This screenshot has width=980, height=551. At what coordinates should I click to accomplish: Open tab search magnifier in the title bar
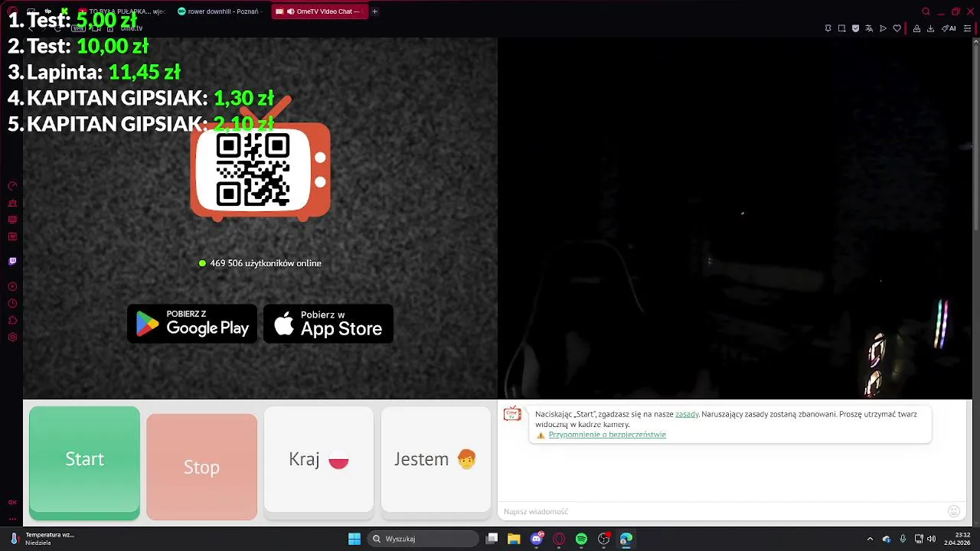(x=926, y=11)
